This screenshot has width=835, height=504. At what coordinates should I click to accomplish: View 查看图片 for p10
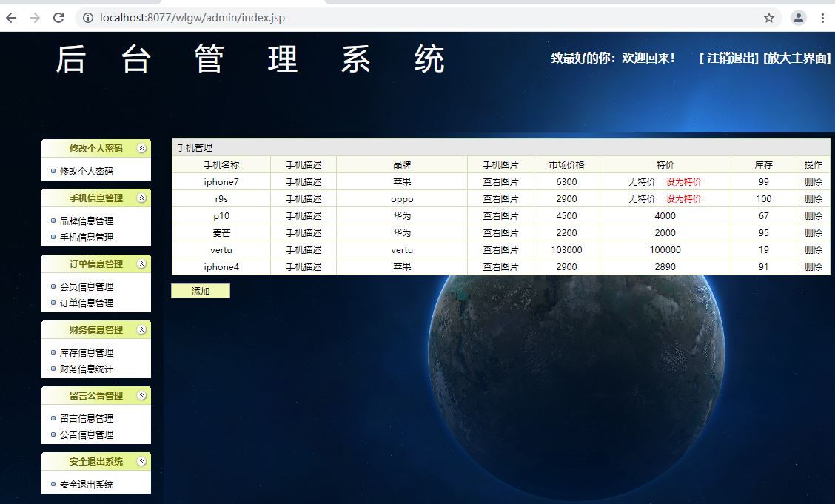click(500, 216)
